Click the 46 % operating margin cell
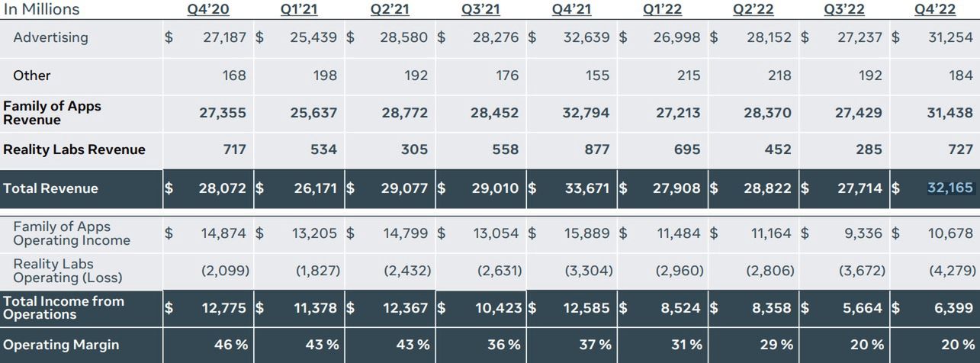The width and height of the screenshot is (980, 363). [231, 345]
